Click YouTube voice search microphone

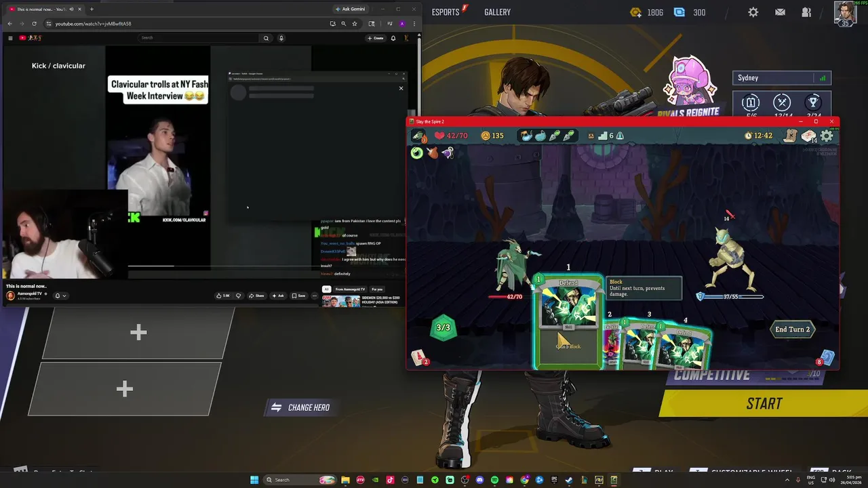pyautogui.click(x=281, y=38)
